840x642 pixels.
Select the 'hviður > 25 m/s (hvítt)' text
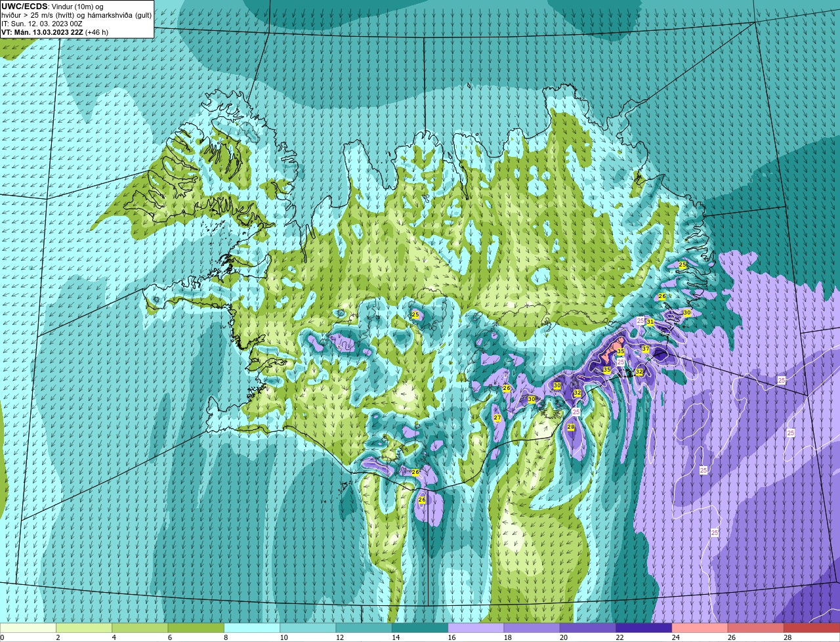tap(37, 14)
